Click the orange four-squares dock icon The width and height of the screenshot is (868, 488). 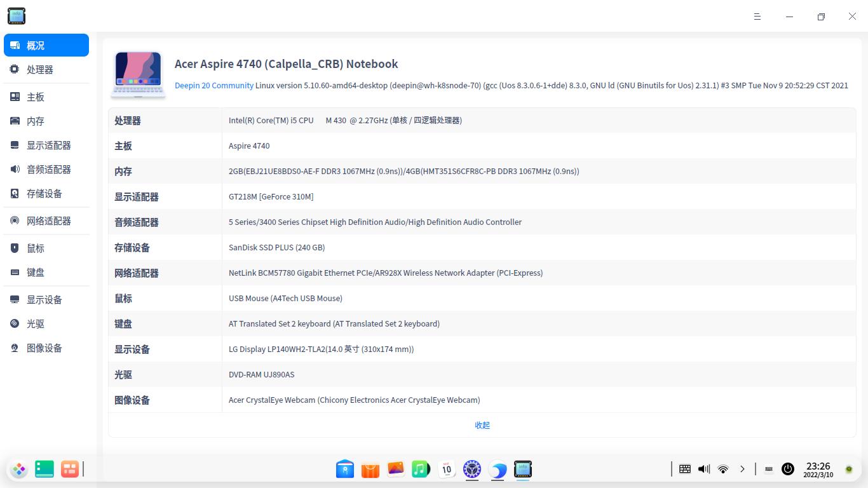70,470
